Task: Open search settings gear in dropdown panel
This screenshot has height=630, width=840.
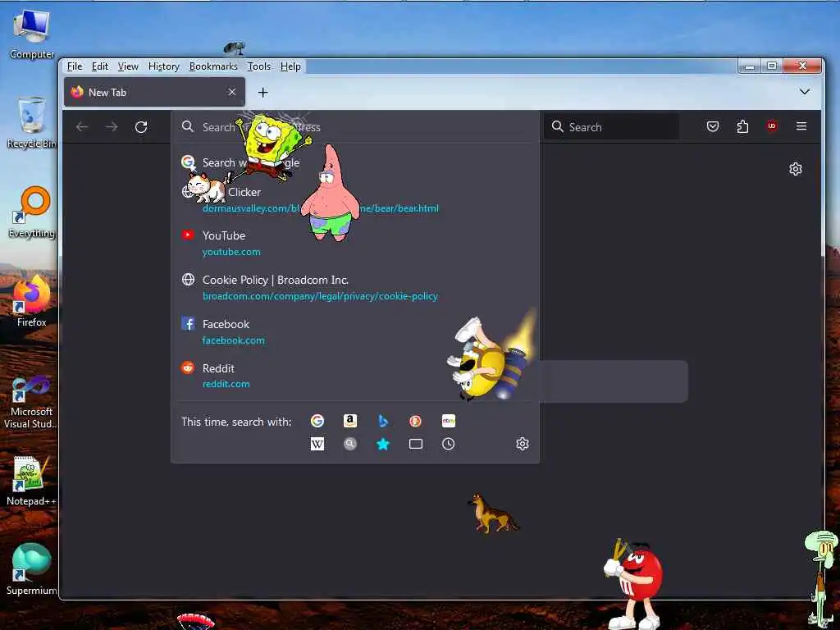Action: coord(523,444)
